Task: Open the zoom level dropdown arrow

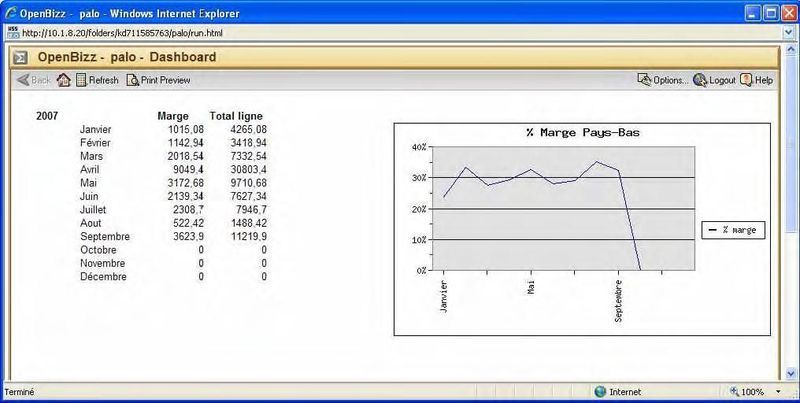Action: [x=778, y=392]
